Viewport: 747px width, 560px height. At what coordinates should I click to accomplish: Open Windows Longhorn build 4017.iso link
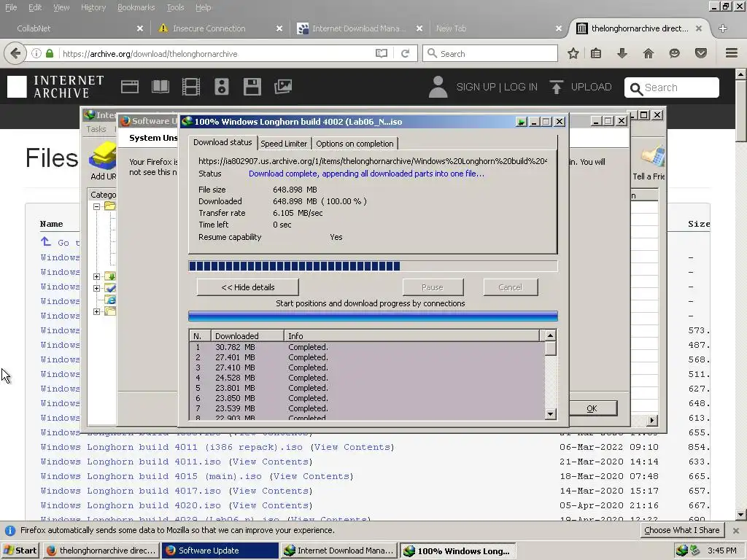click(x=131, y=491)
